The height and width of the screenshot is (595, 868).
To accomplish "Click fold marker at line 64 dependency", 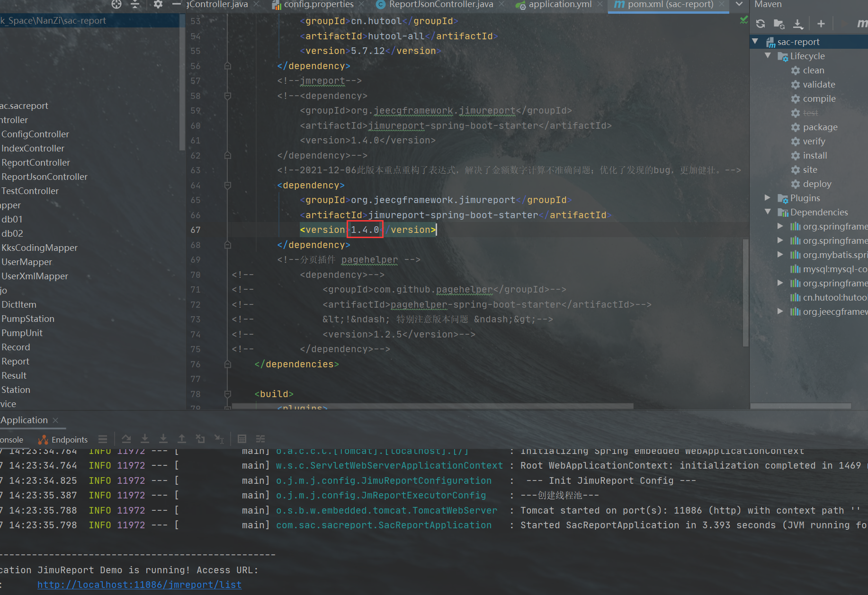I will 227,185.
